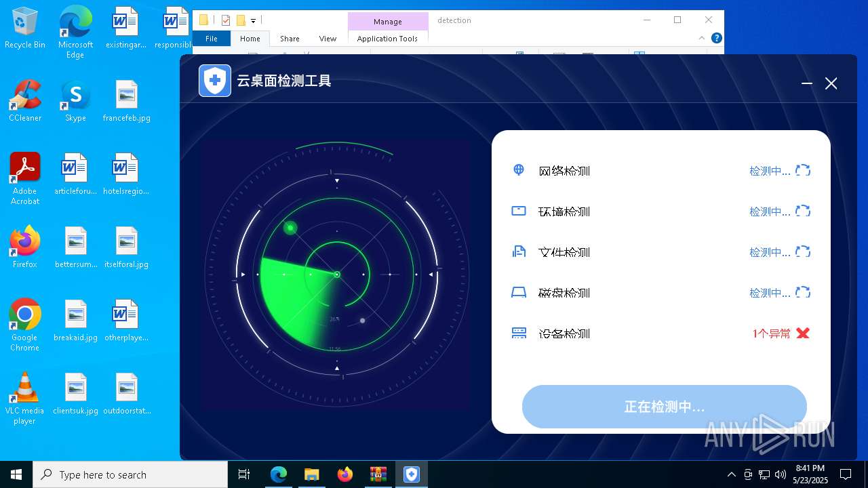Click the server icon beside 设备检测

(x=519, y=333)
